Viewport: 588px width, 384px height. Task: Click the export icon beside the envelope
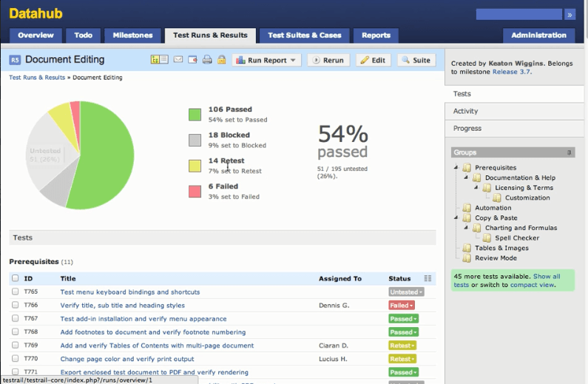(x=192, y=60)
